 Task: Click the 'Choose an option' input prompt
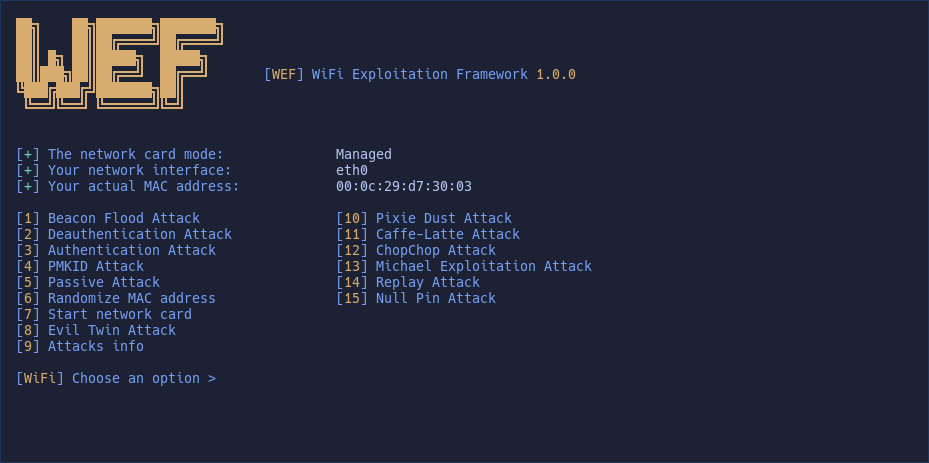[x=143, y=378]
